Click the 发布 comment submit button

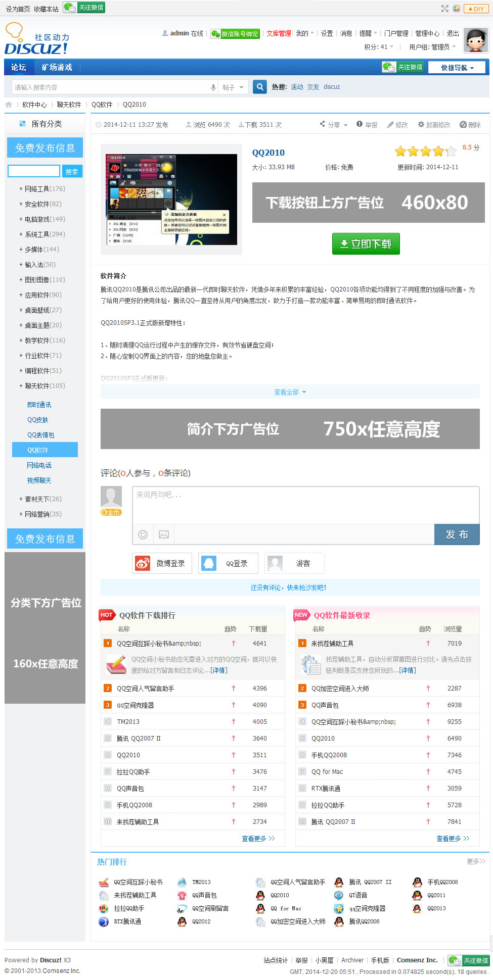point(457,534)
